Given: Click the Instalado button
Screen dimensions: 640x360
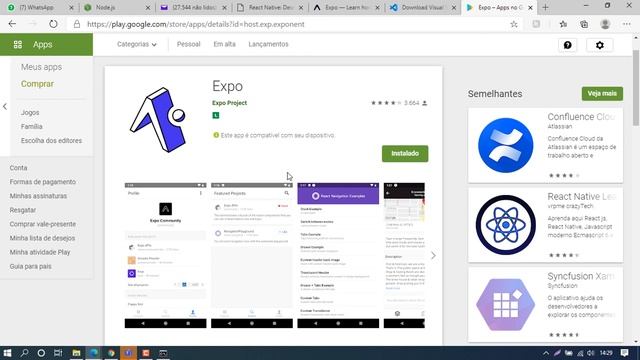Looking at the screenshot, I should [x=405, y=153].
